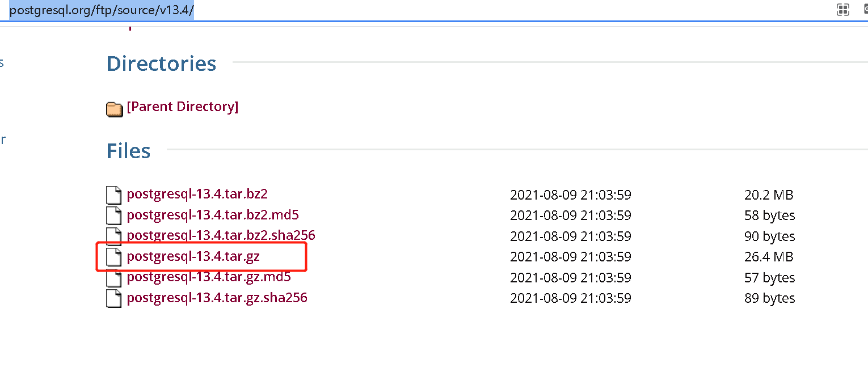This screenshot has height=368, width=868.
Task: Click the 26.4 MB file size text
Action: [x=768, y=257]
